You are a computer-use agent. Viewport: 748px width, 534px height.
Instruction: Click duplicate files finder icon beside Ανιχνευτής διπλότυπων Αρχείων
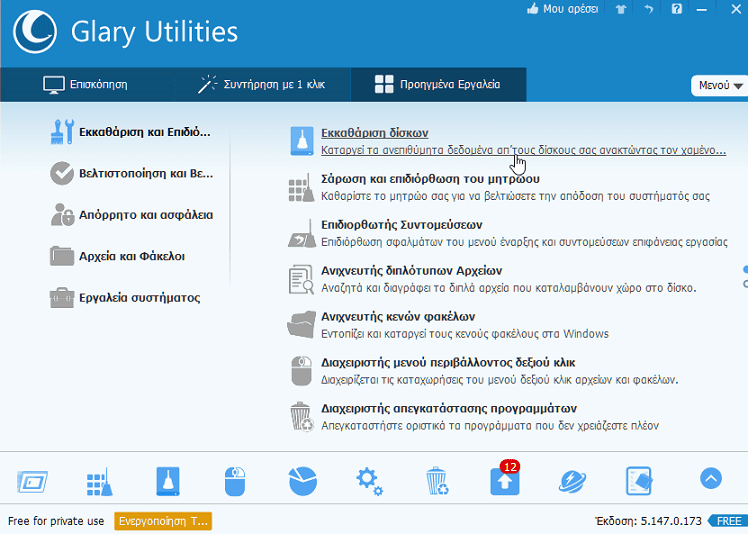301,279
